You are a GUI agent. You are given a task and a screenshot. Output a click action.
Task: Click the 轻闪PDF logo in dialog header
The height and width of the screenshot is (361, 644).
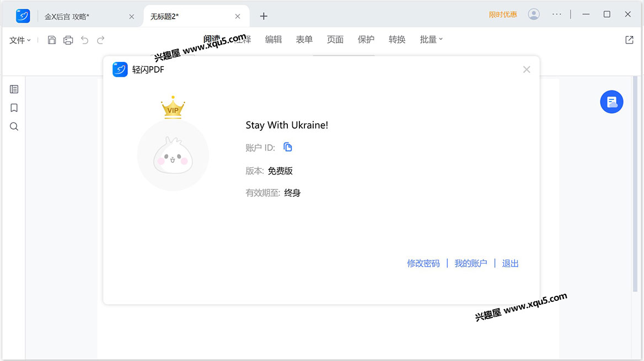[120, 70]
